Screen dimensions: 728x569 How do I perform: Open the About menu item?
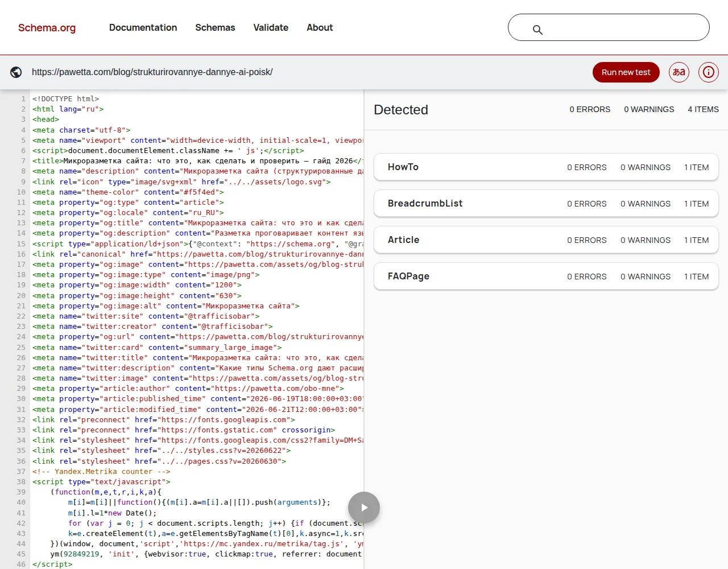(320, 27)
